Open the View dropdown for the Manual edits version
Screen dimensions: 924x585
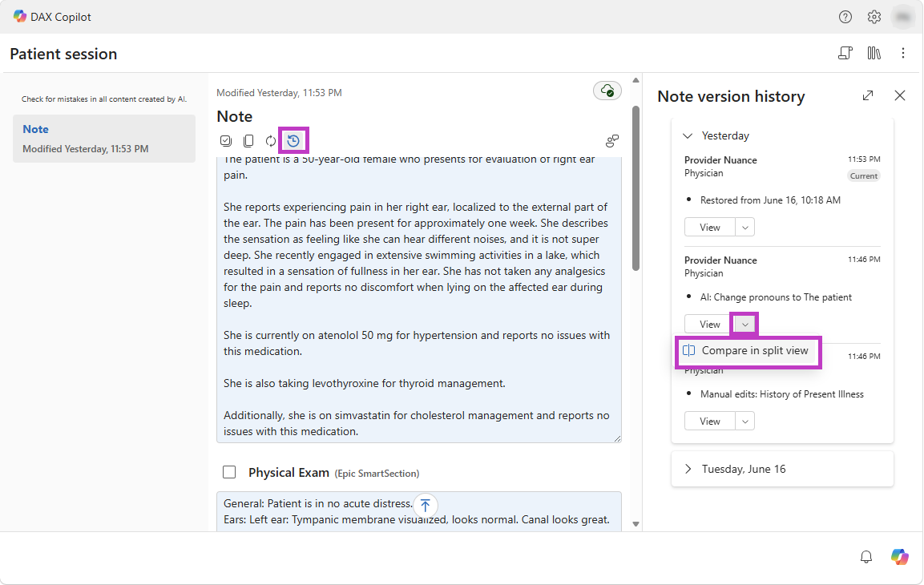744,422
